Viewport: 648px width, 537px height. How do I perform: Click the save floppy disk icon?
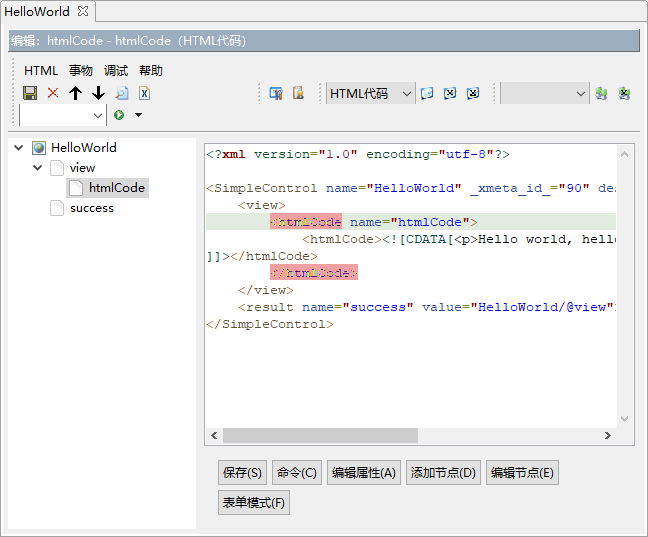[30, 93]
